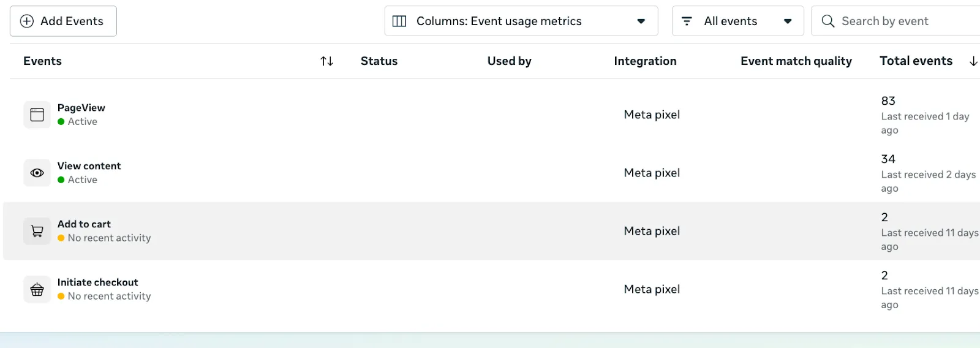The image size is (980, 348).
Task: Click the columns layout icon
Action: click(399, 21)
